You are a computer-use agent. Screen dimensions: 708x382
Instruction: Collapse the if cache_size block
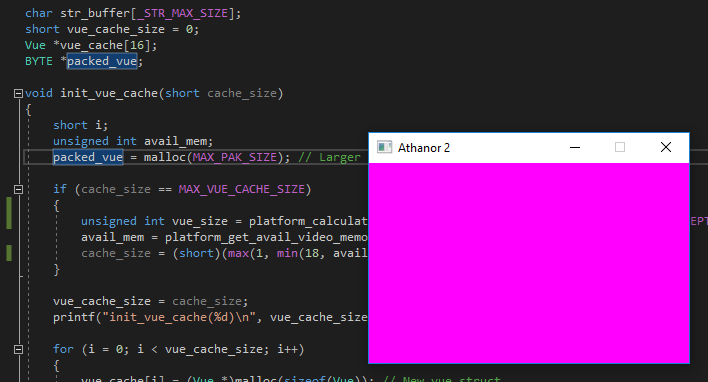[x=19, y=189]
